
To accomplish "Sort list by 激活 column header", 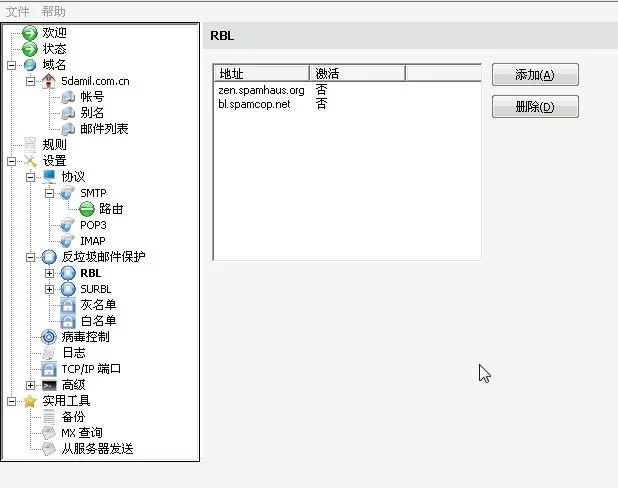I will (x=357, y=73).
